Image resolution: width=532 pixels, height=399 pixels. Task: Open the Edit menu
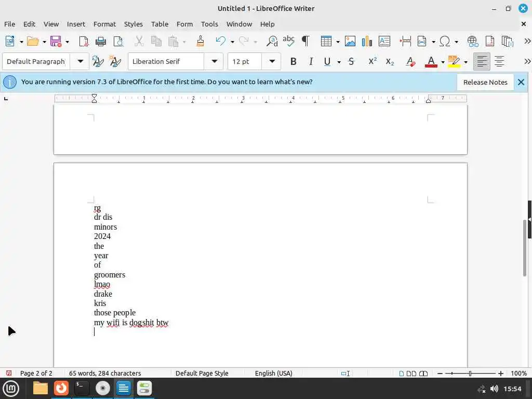[x=29, y=24]
